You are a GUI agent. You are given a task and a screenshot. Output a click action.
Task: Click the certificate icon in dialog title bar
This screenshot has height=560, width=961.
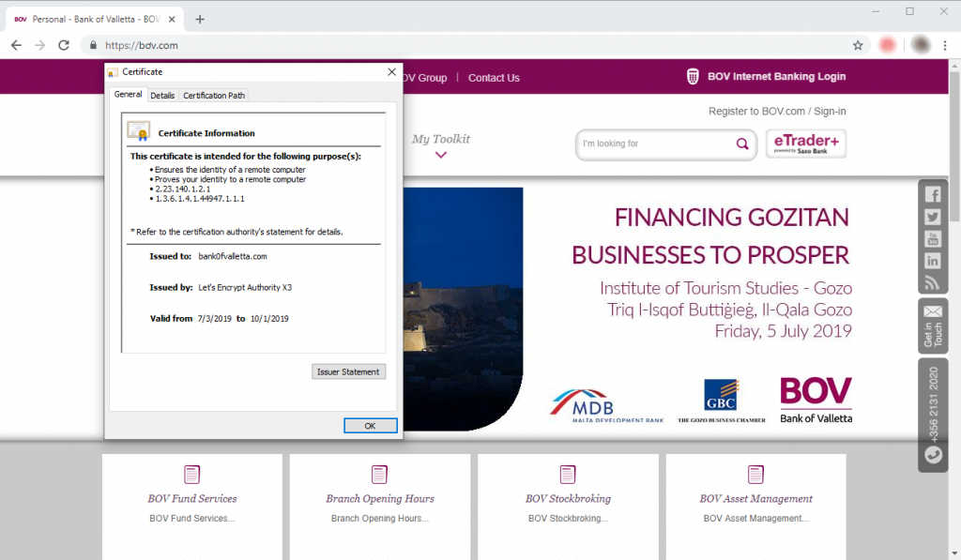click(113, 72)
